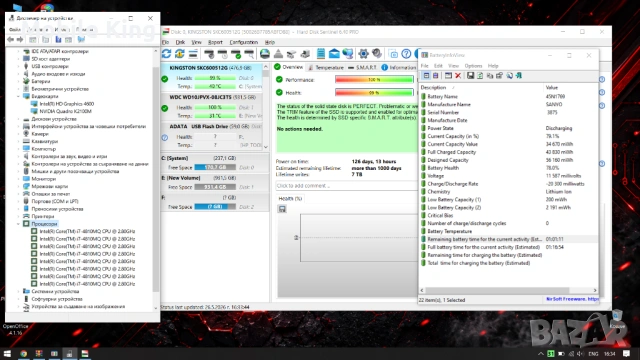Screen dimensions: 640x360
Task: Click the disk with green check toolbar icon
Action: [236, 54]
